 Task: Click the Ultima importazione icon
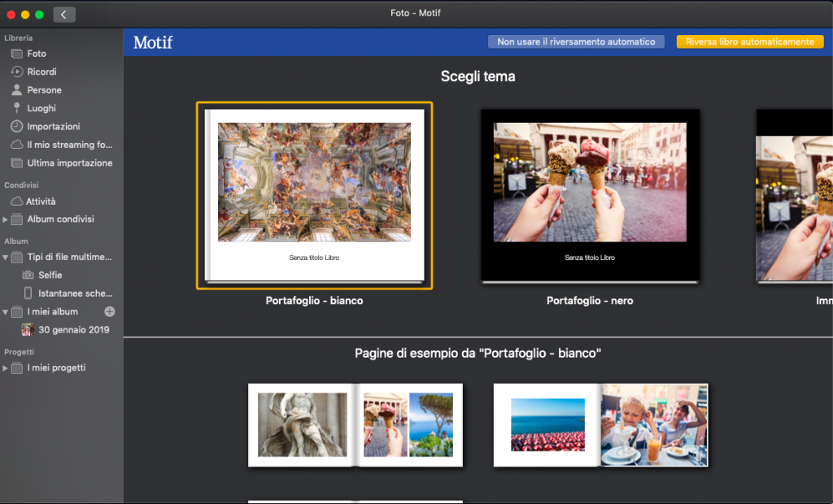[x=17, y=163]
